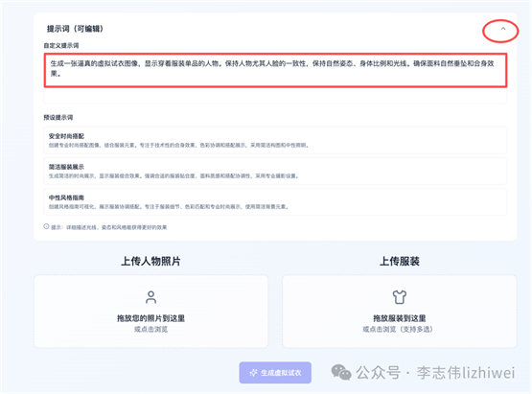Screen dimensions: 532x394
Task: Click the T-shirt icon in clothing upload
Action: 400,297
